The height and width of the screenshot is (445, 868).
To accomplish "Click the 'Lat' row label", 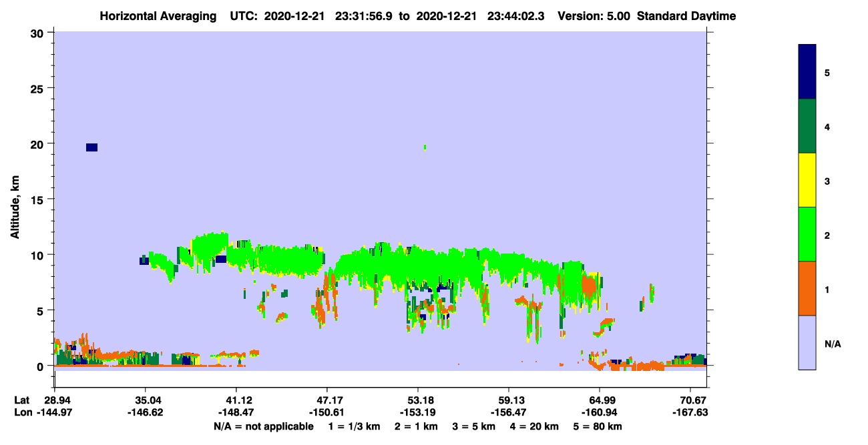I will 21,400.
